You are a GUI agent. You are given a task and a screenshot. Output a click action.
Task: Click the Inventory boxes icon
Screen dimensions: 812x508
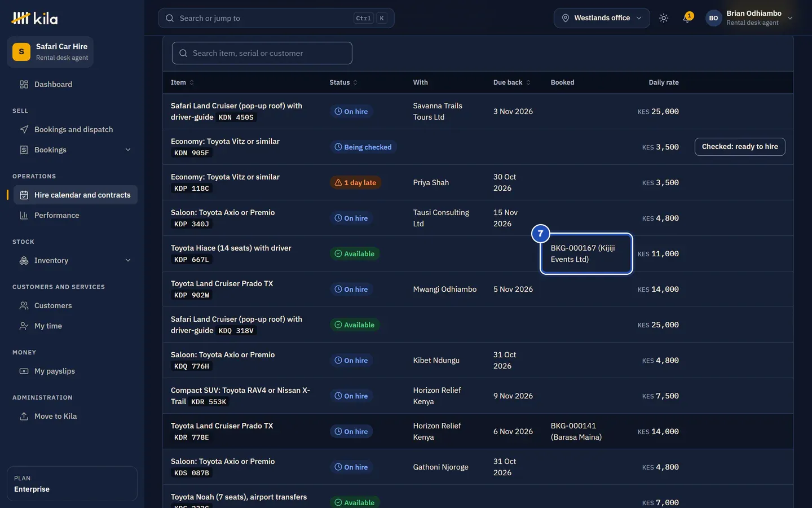click(24, 260)
